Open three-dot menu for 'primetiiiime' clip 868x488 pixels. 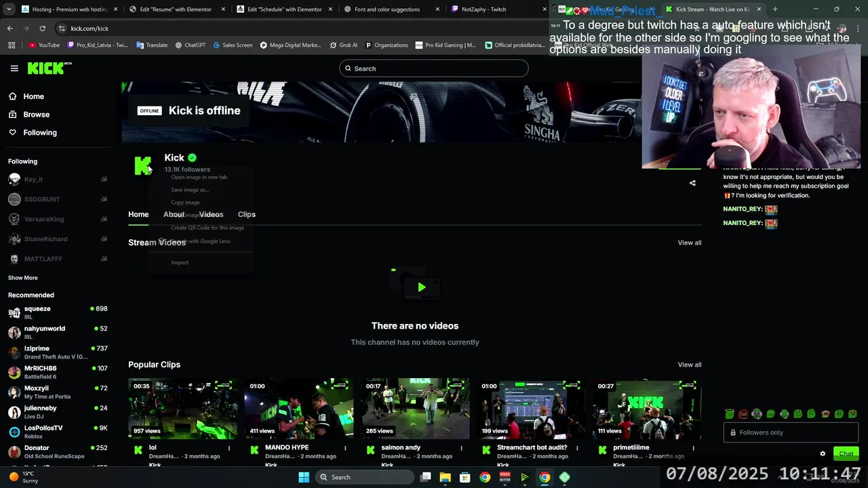(693, 448)
